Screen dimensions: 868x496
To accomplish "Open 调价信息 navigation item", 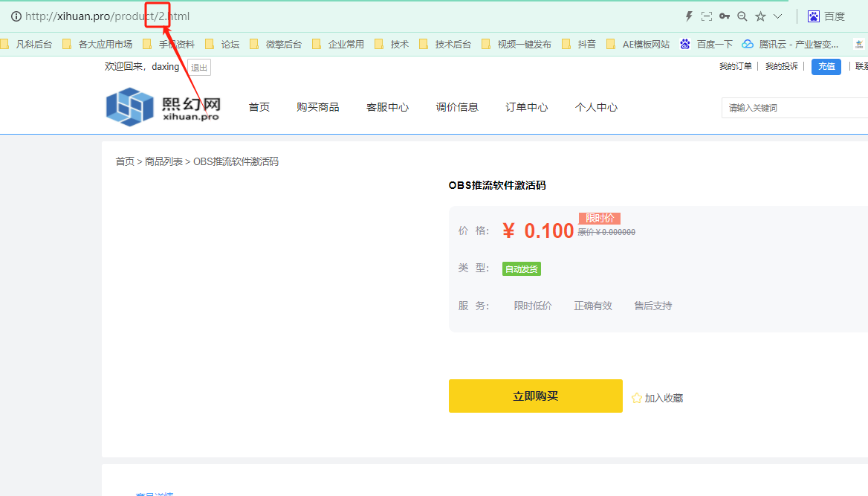I will click(x=457, y=107).
